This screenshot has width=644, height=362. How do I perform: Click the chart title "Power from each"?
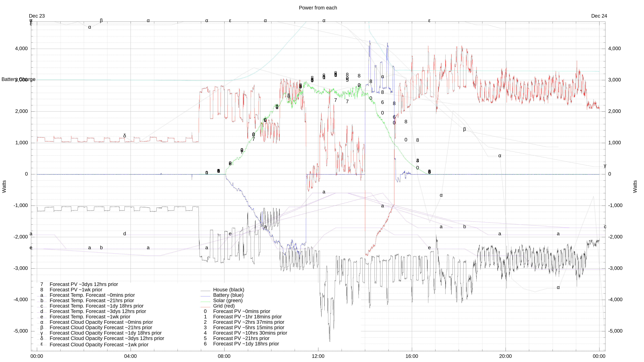(318, 8)
